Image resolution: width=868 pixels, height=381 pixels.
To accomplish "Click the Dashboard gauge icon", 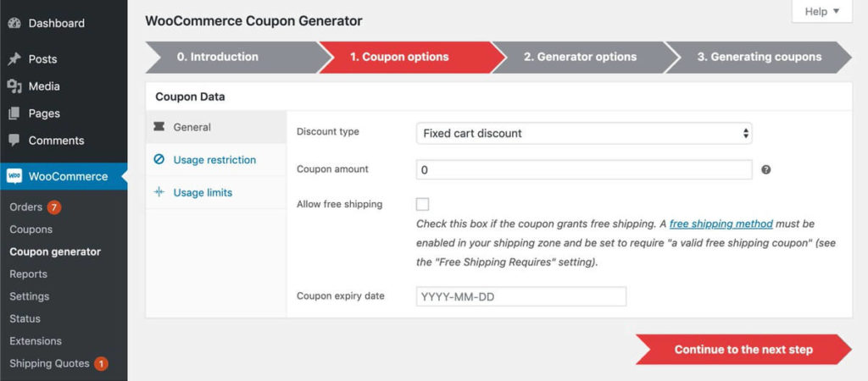I will click(14, 23).
